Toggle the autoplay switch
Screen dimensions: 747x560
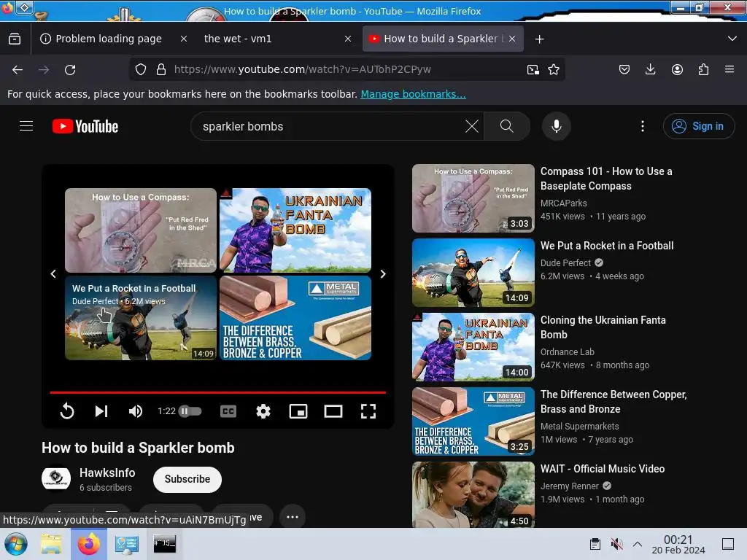[x=190, y=411]
